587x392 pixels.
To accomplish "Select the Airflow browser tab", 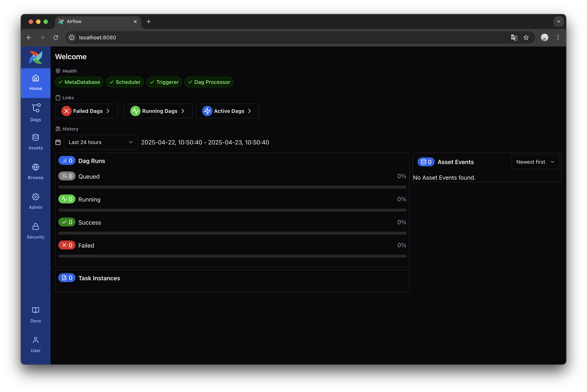I will click(x=98, y=22).
